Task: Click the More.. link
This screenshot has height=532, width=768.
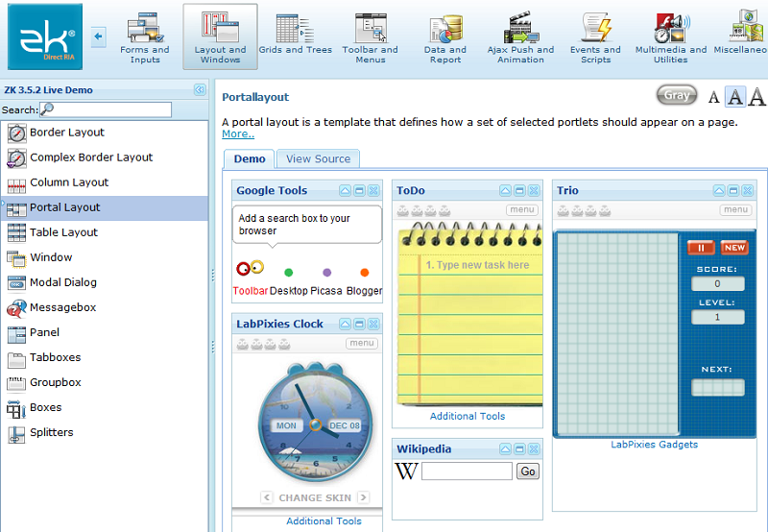Action: (238, 134)
